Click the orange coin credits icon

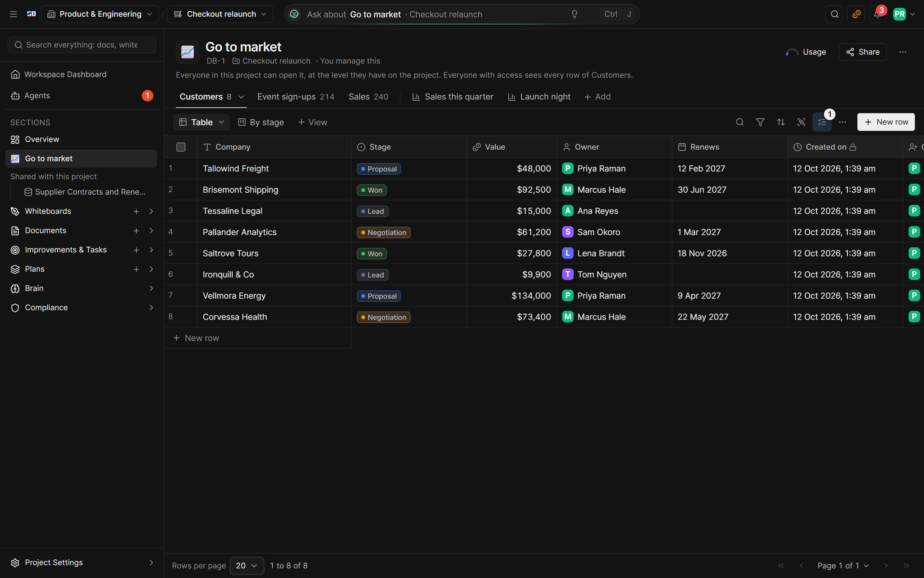(x=856, y=14)
